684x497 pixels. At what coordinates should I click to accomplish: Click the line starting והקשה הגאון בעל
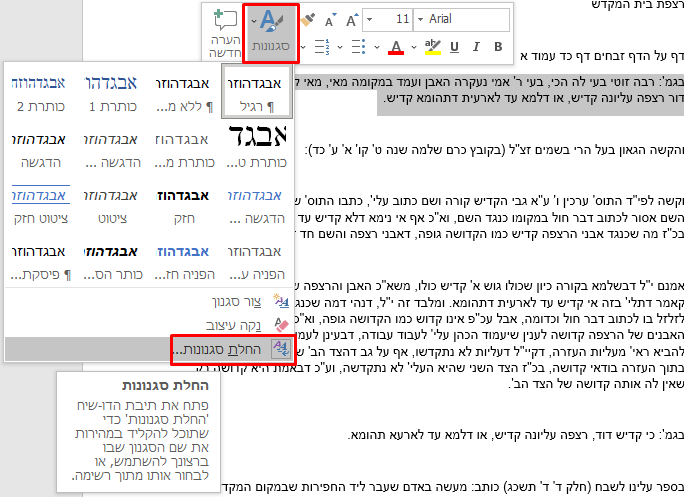pos(494,151)
